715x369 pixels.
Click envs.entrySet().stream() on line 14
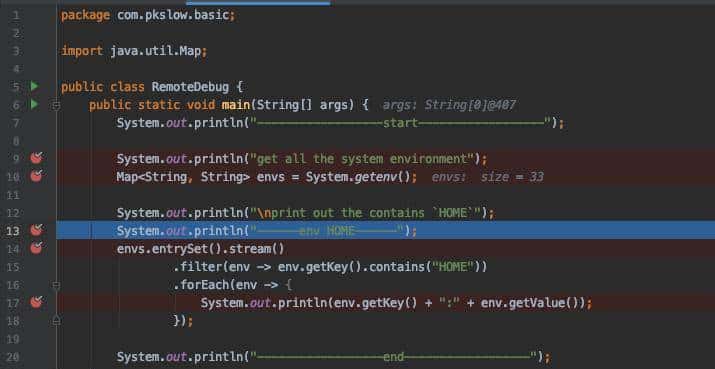[x=201, y=249]
